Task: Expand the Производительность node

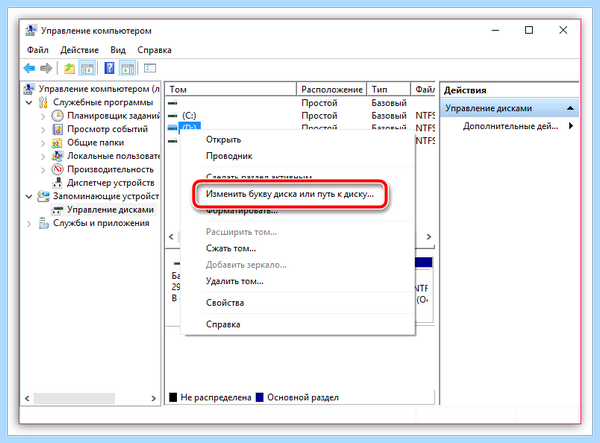Action: (x=43, y=169)
